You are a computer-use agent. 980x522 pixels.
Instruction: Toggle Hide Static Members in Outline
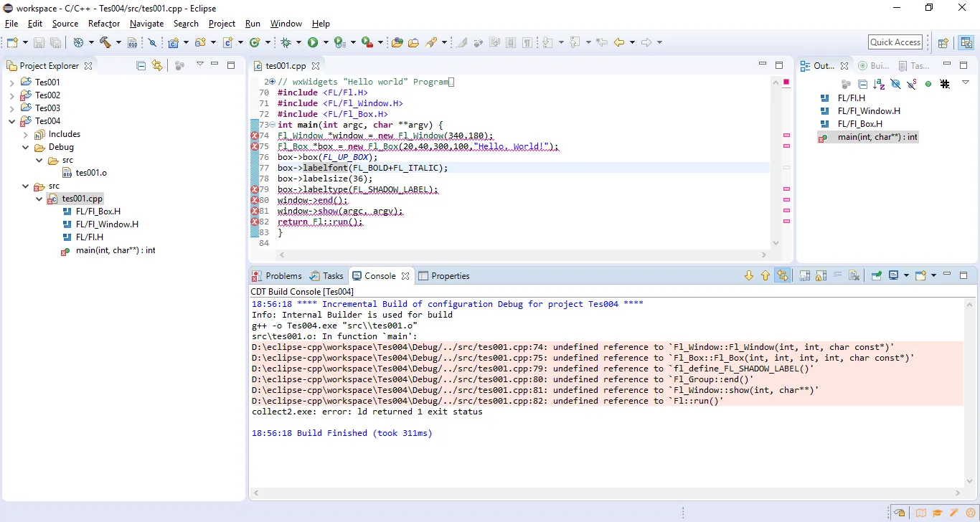(912, 84)
